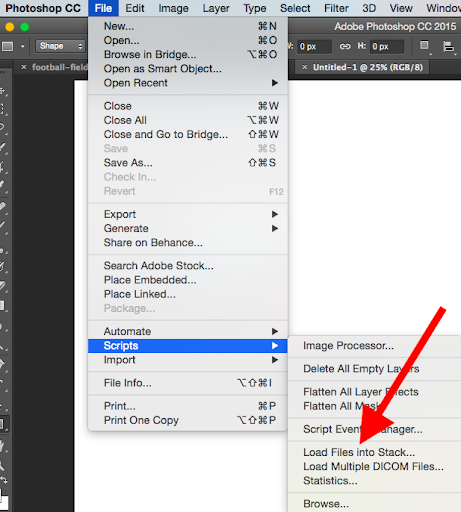Select Image Processor script
The image size is (461, 512).
[348, 346]
